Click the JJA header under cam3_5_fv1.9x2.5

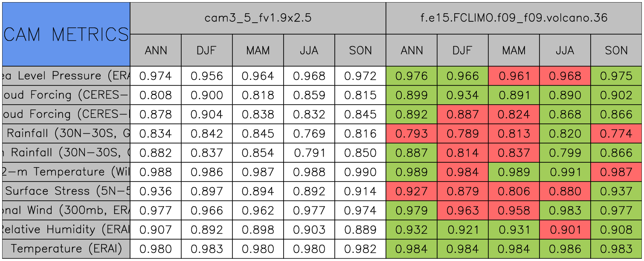(x=309, y=50)
